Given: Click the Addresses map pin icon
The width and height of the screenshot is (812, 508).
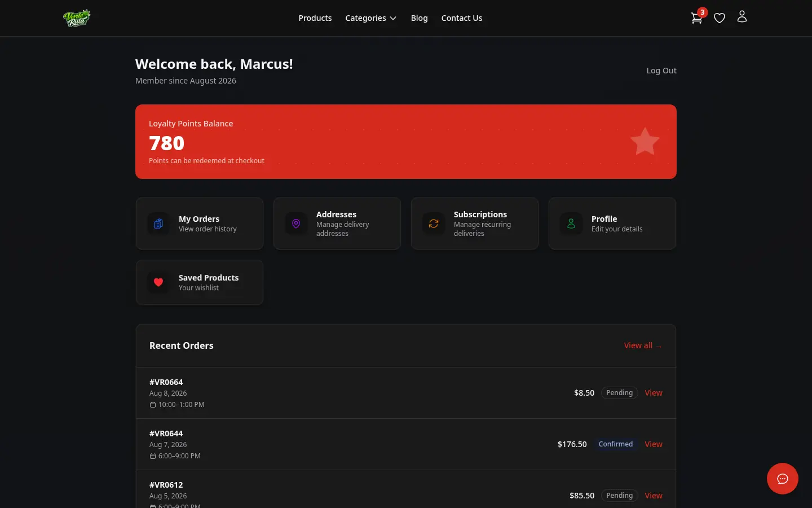Looking at the screenshot, I should [x=296, y=224].
